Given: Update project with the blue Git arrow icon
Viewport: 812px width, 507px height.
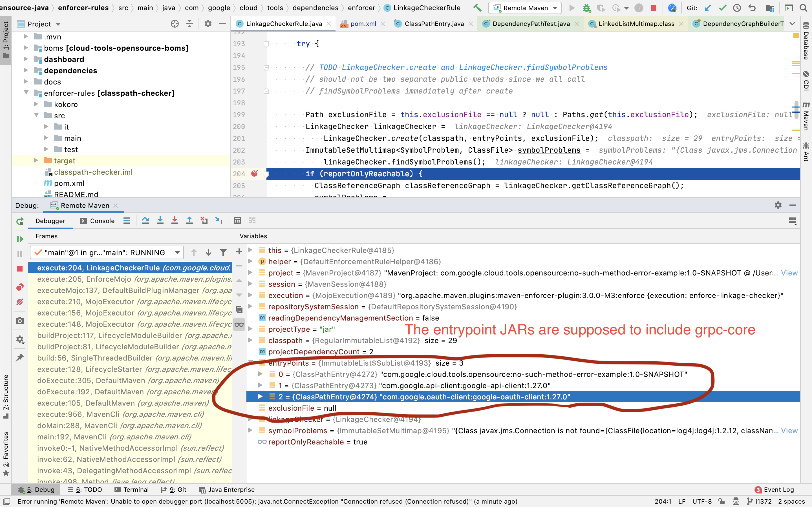Looking at the screenshot, I should point(708,8).
